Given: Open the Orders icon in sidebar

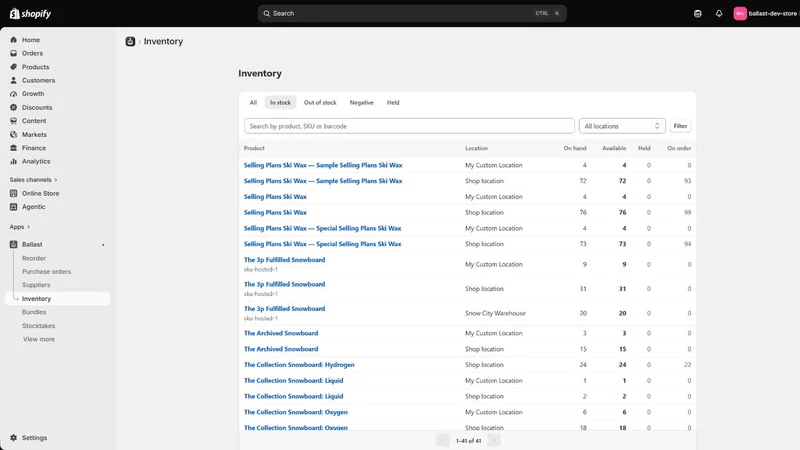Looking at the screenshot, I should pyautogui.click(x=14, y=53).
